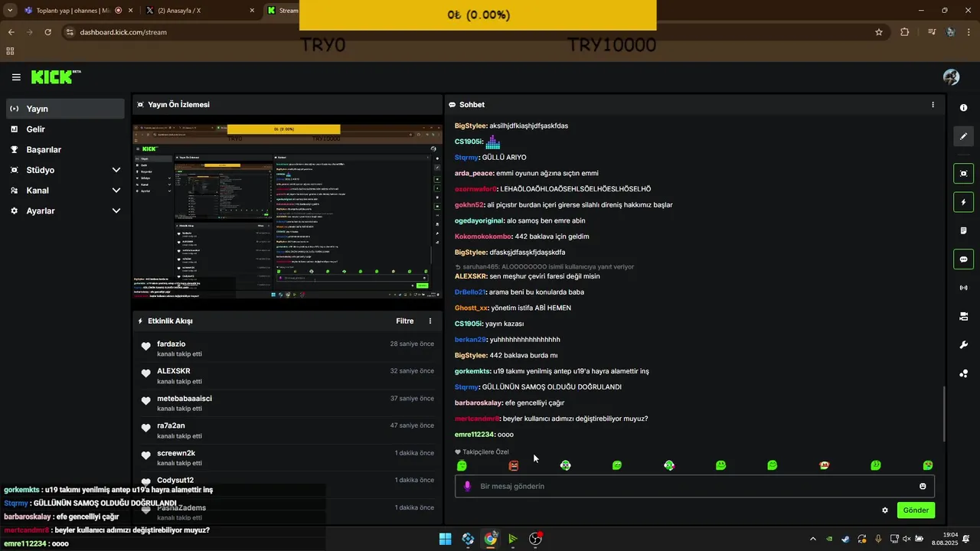Open the Etkinlik Akışı three-dot menu
The width and height of the screenshot is (980, 551).
[x=430, y=321]
